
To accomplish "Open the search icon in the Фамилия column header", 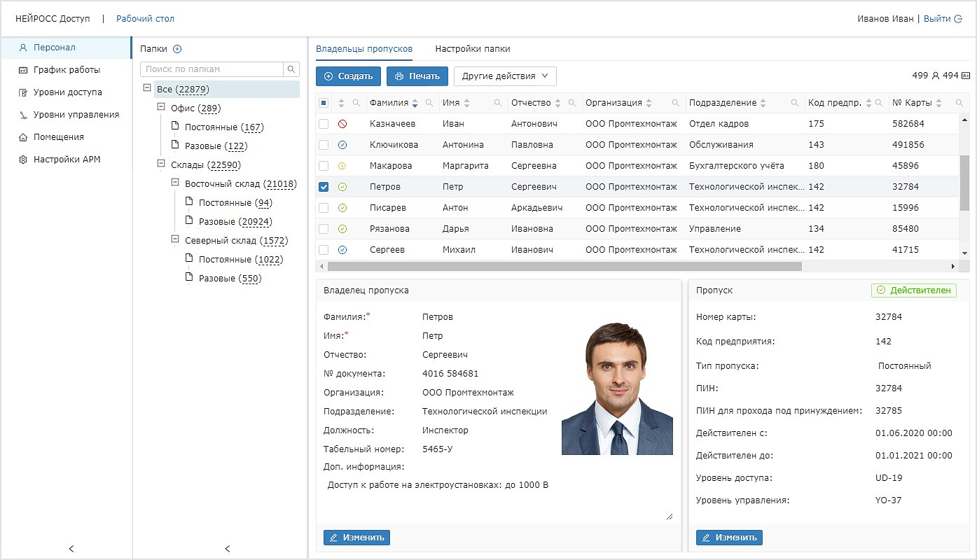I will (430, 102).
